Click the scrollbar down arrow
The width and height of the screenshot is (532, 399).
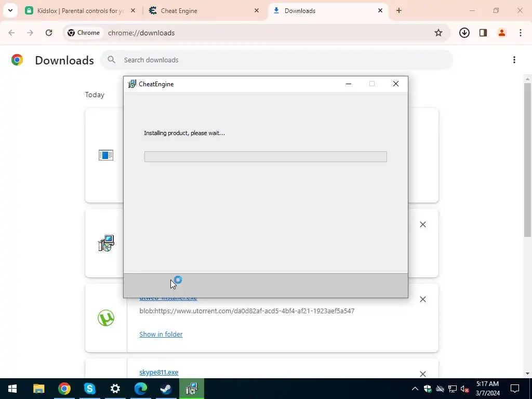527,374
